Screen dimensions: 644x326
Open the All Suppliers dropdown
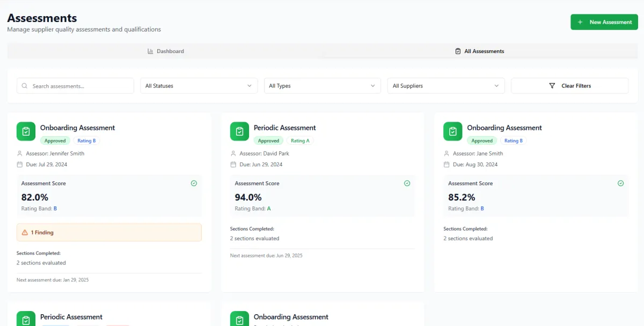pyautogui.click(x=445, y=86)
